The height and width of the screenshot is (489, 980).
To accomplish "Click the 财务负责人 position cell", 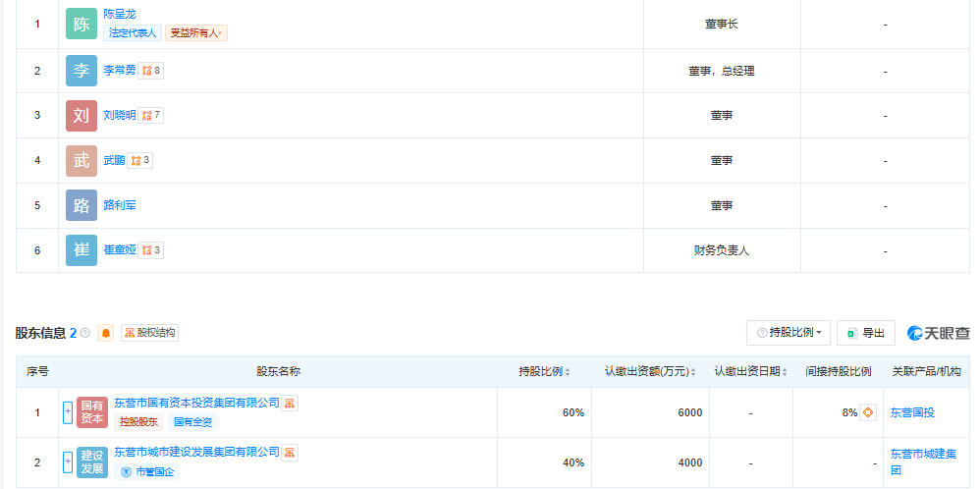I will coord(721,250).
